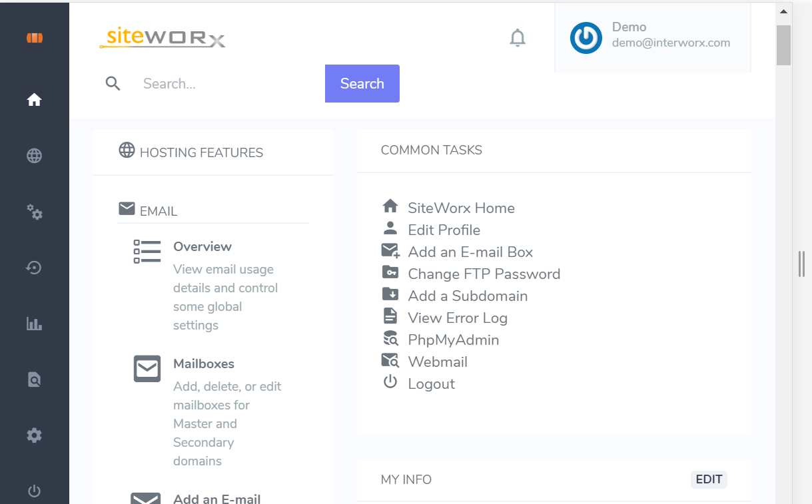Click the house icon beside SiteWorx Home

(x=390, y=206)
